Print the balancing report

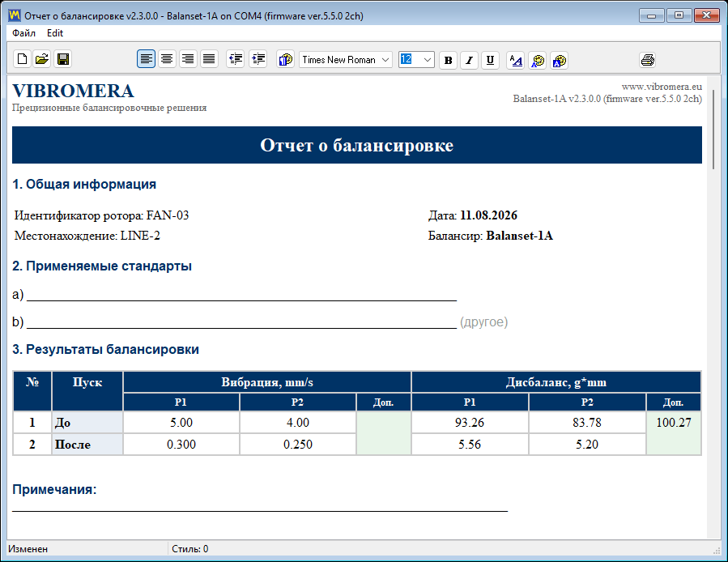[648, 60]
